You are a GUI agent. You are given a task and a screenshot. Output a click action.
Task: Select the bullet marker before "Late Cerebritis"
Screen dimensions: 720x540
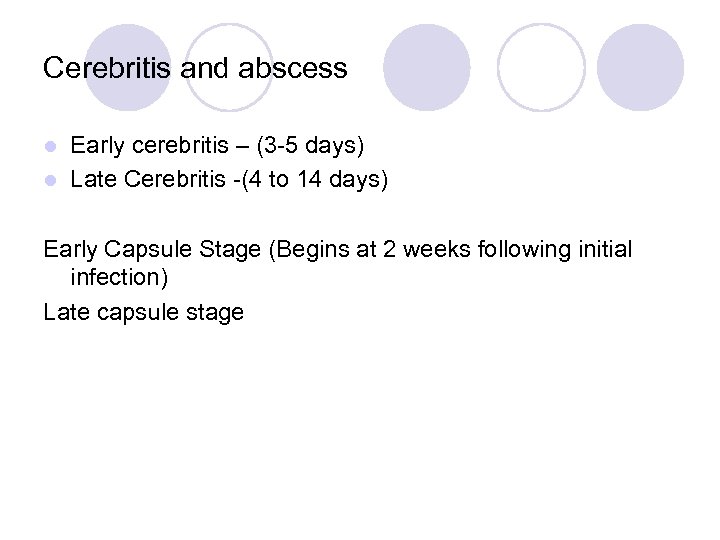[50, 181]
